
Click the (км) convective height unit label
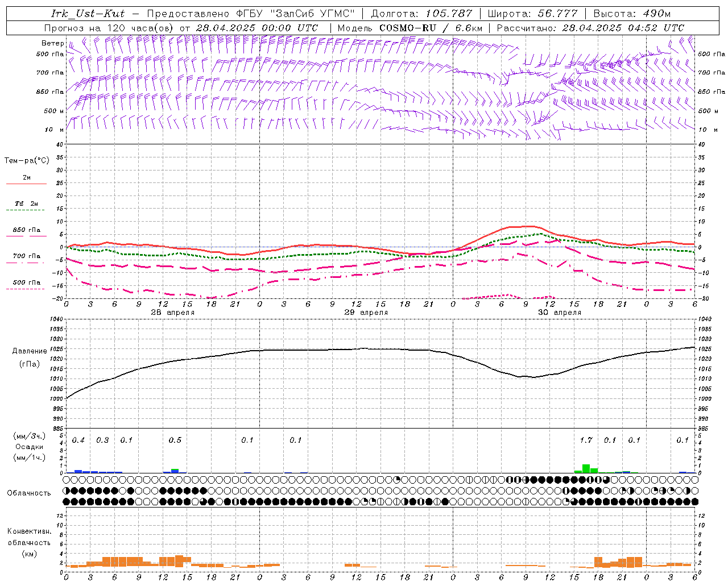tap(29, 554)
